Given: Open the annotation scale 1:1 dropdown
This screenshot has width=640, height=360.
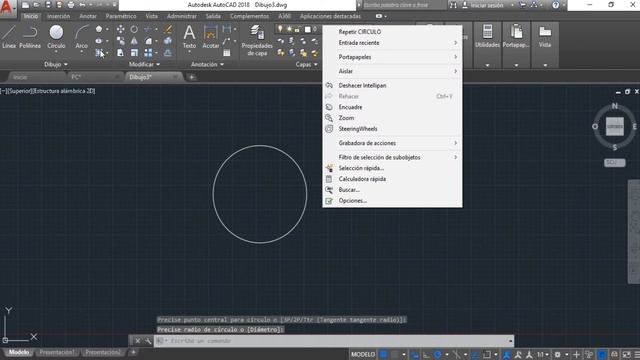Looking at the screenshot, I should [542, 354].
